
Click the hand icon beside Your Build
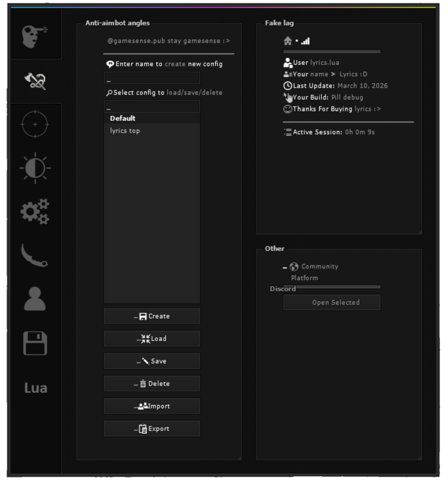288,97
